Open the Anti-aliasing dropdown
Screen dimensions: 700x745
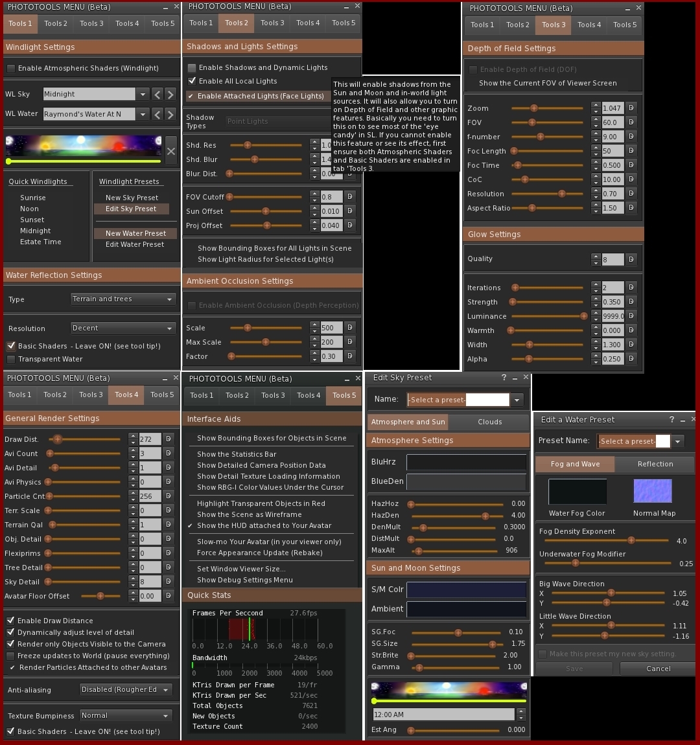click(x=124, y=689)
